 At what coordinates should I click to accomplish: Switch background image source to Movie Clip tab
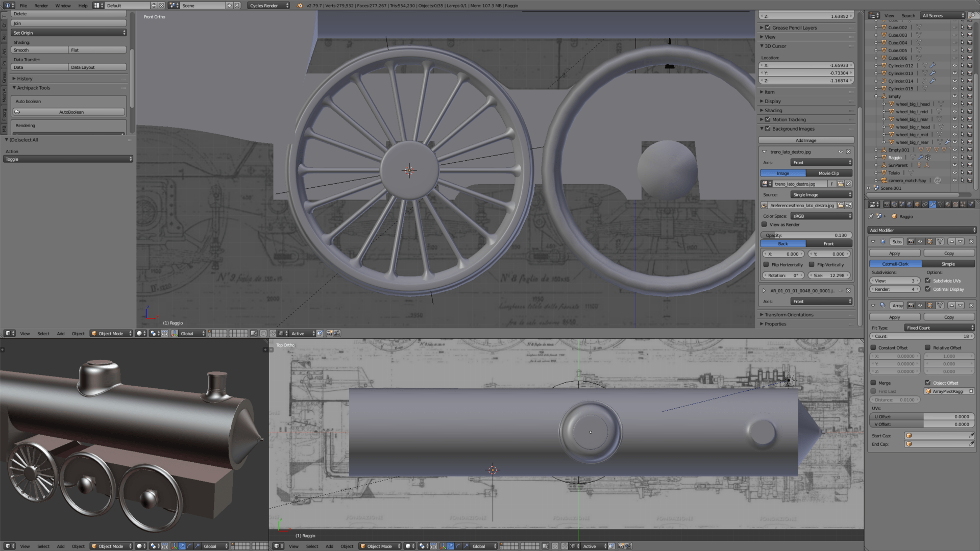click(829, 173)
